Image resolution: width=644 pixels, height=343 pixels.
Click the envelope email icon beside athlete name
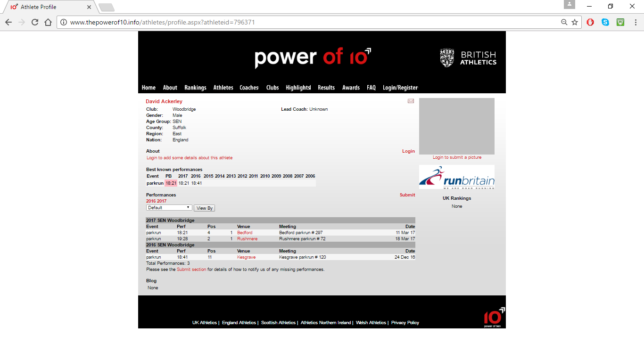click(x=411, y=101)
